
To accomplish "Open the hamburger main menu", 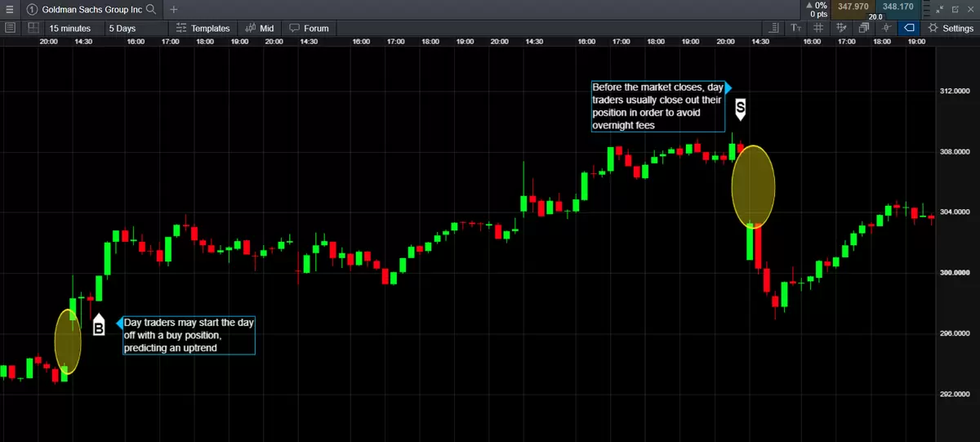I will pyautogui.click(x=9, y=9).
